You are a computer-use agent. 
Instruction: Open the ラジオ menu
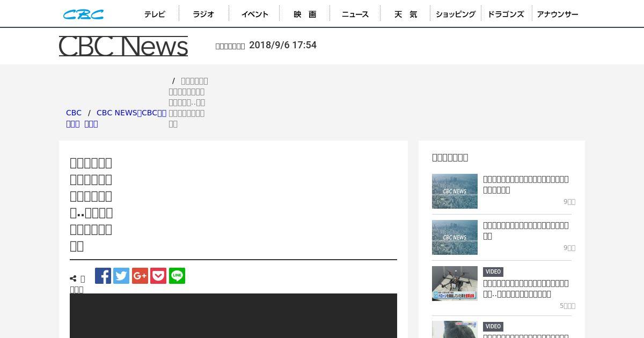click(204, 14)
